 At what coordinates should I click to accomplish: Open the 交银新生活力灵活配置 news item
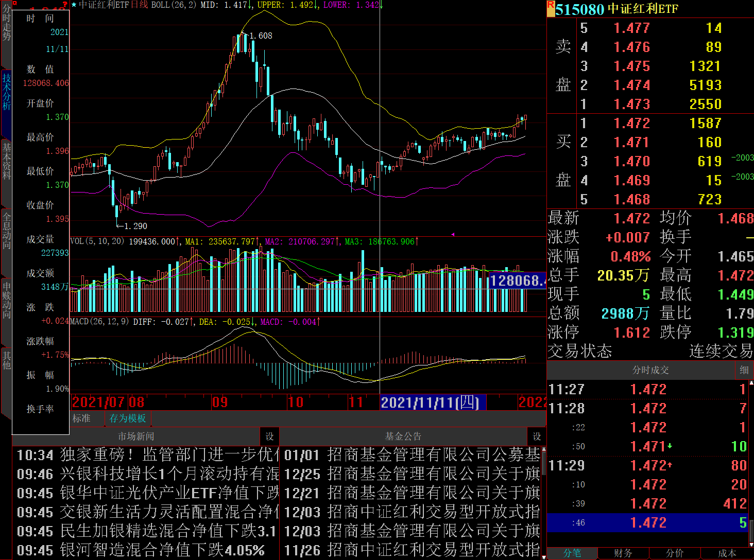coord(146,512)
